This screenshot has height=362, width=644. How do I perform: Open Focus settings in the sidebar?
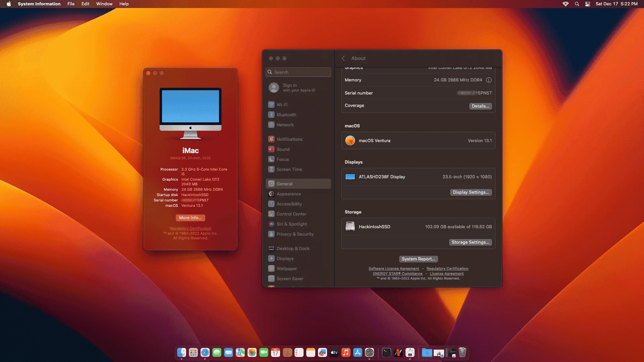point(298,159)
